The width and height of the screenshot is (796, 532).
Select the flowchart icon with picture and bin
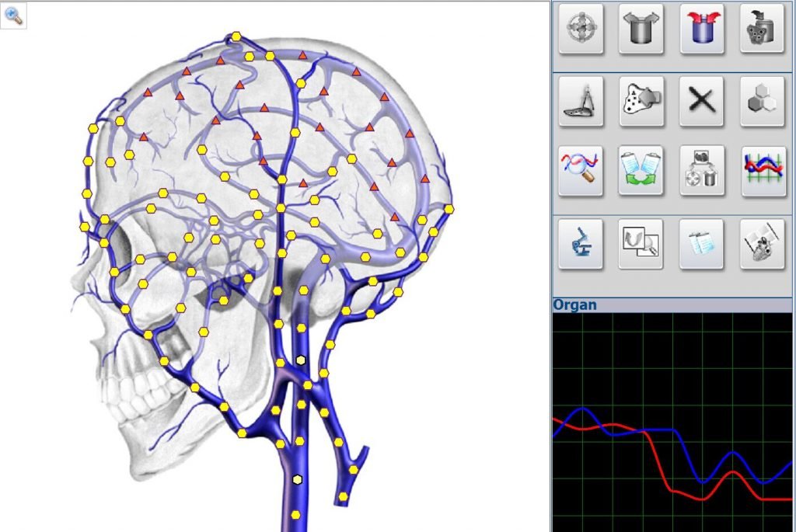[x=702, y=170]
